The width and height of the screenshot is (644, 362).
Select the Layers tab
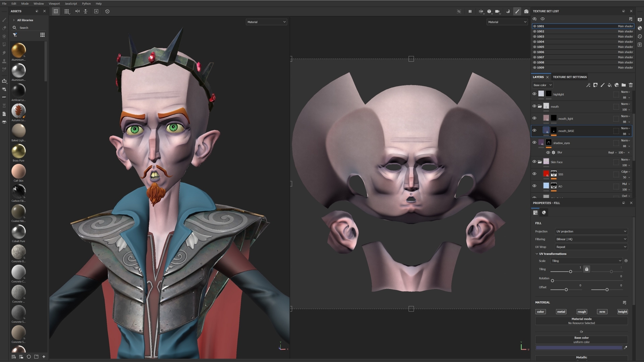pos(538,77)
